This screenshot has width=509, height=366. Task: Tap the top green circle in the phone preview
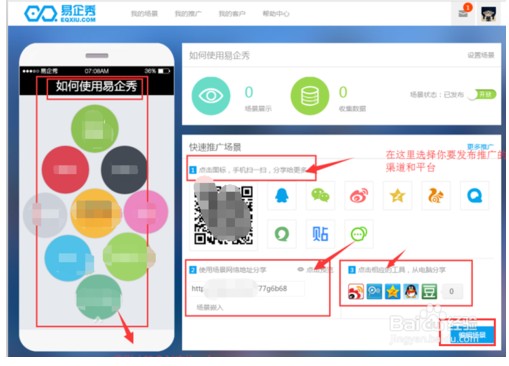95,129
